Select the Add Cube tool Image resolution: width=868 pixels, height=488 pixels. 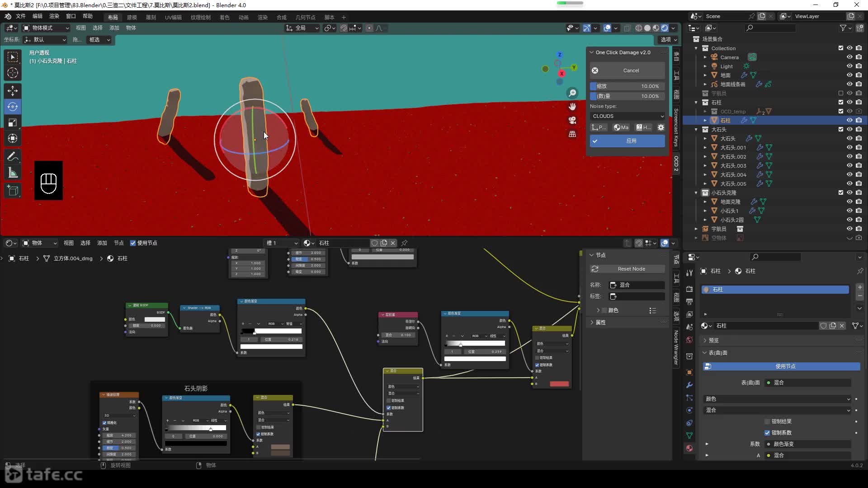pyautogui.click(x=13, y=191)
